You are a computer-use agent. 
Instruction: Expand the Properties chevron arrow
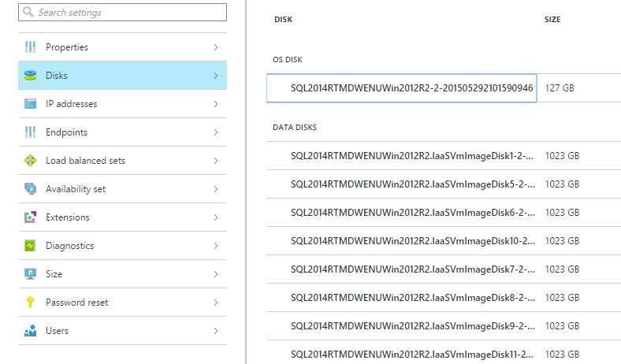(x=215, y=47)
